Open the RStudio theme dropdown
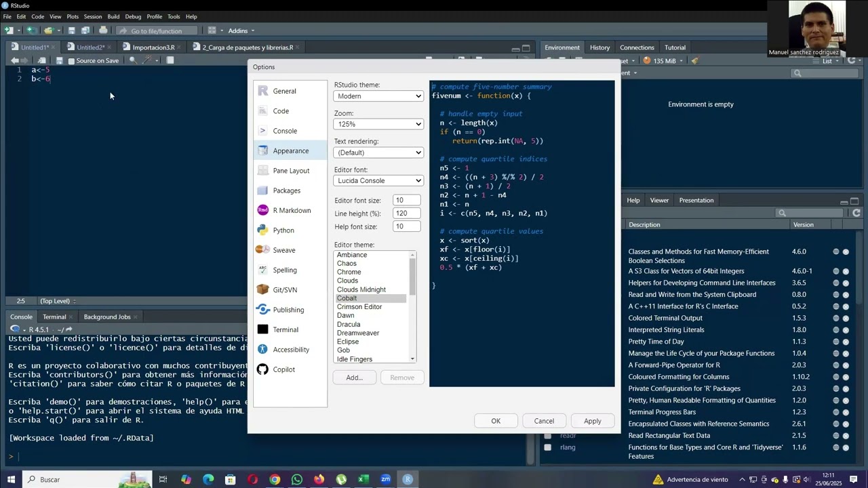868x488 pixels. (378, 96)
